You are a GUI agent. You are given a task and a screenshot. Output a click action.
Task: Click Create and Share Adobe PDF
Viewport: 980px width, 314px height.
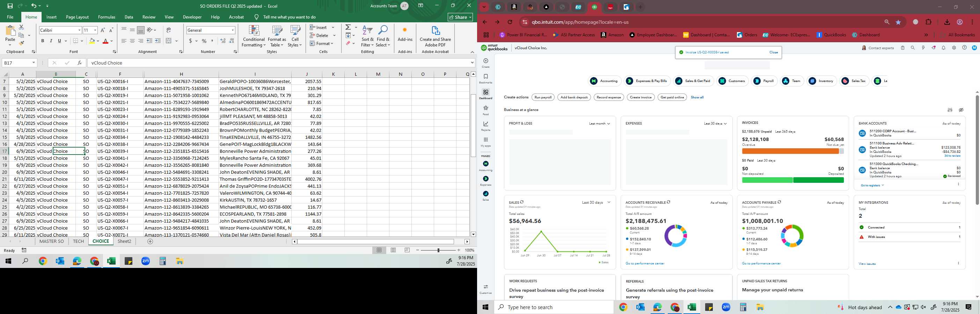pos(435,37)
